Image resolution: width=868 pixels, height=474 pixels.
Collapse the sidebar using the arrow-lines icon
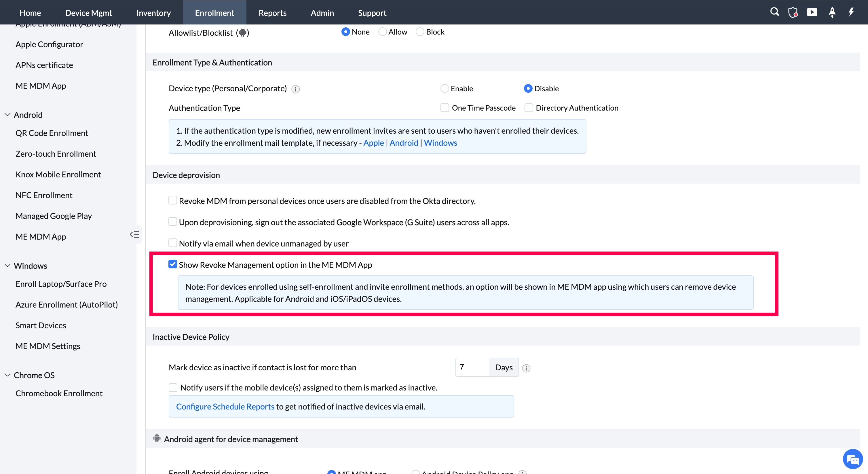(x=134, y=235)
